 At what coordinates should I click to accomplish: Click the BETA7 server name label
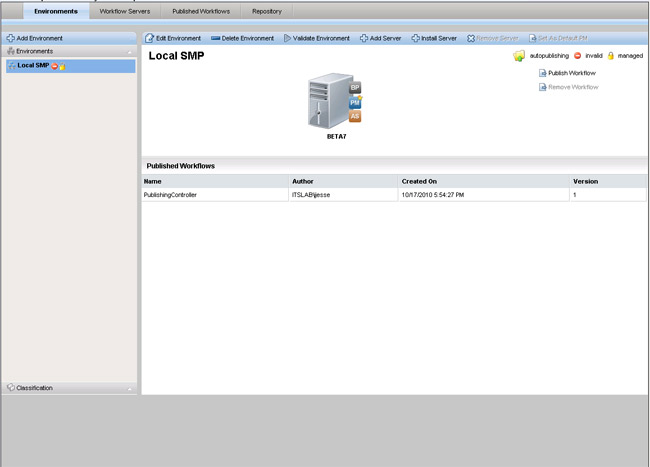[337, 136]
